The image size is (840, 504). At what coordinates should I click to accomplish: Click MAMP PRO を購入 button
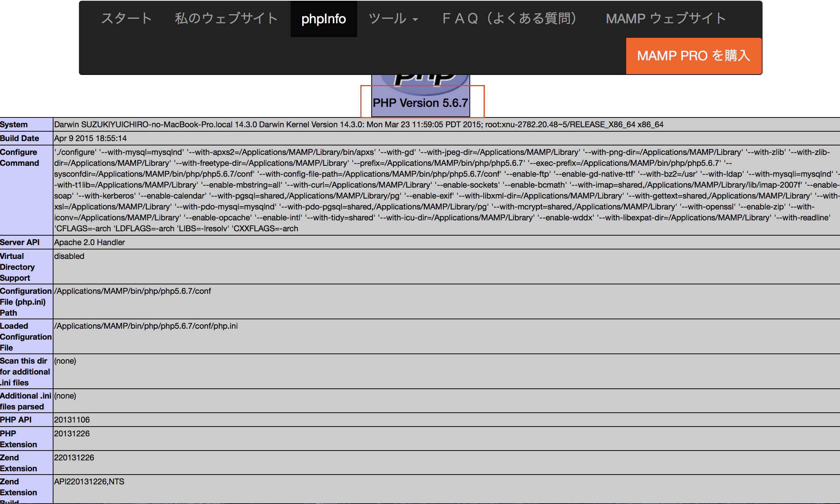693,56
